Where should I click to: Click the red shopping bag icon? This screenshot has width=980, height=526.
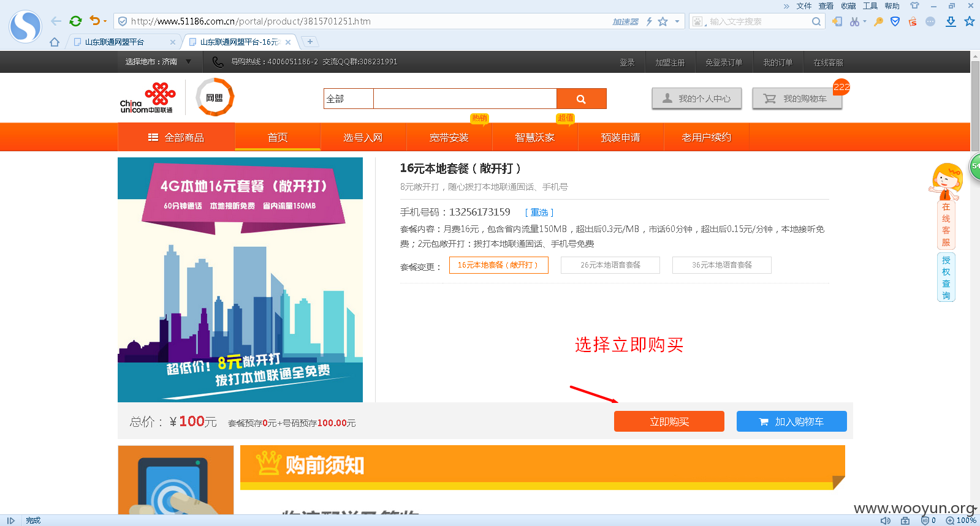(x=913, y=21)
